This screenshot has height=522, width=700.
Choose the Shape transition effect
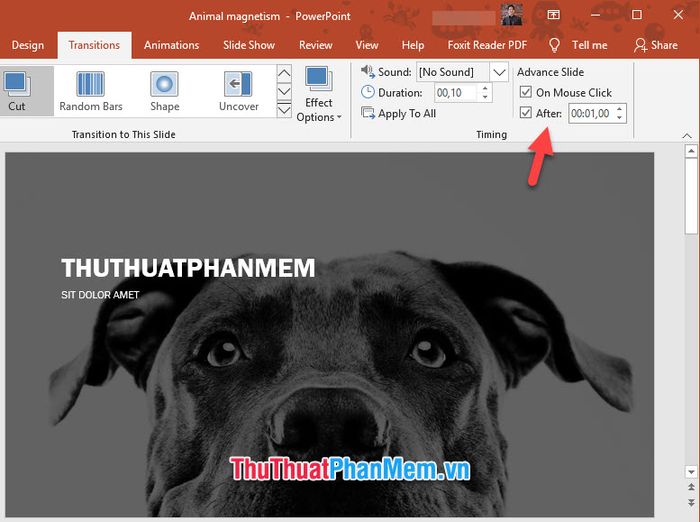coord(165,91)
